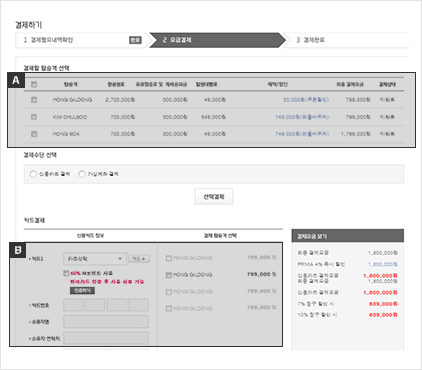
Task: Focus the last 카드번호 input box
Action: (138, 305)
